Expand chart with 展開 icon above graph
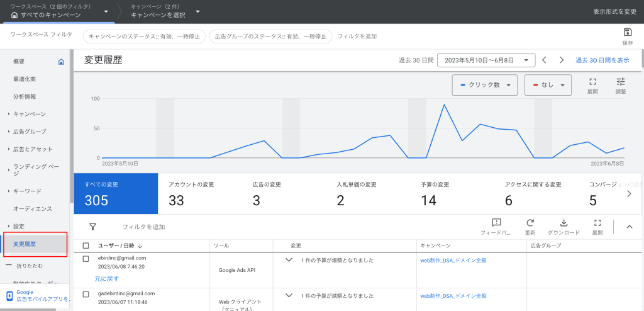Image resolution: width=644 pixels, height=311 pixels. 592,81
